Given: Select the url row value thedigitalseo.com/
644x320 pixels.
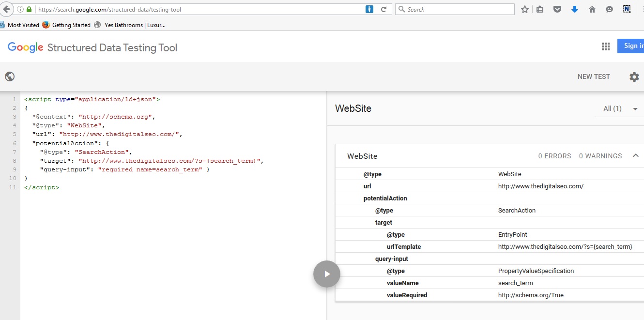Looking at the screenshot, I should click(x=541, y=186).
